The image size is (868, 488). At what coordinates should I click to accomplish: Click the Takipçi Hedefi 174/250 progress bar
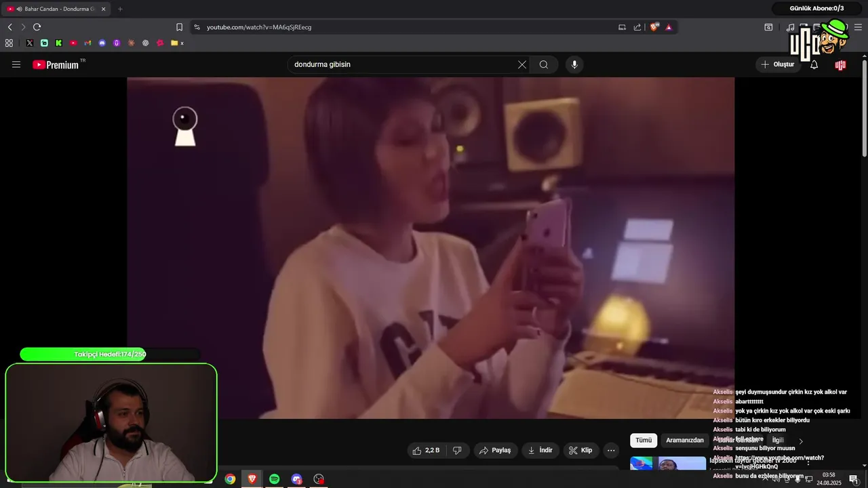click(110, 354)
